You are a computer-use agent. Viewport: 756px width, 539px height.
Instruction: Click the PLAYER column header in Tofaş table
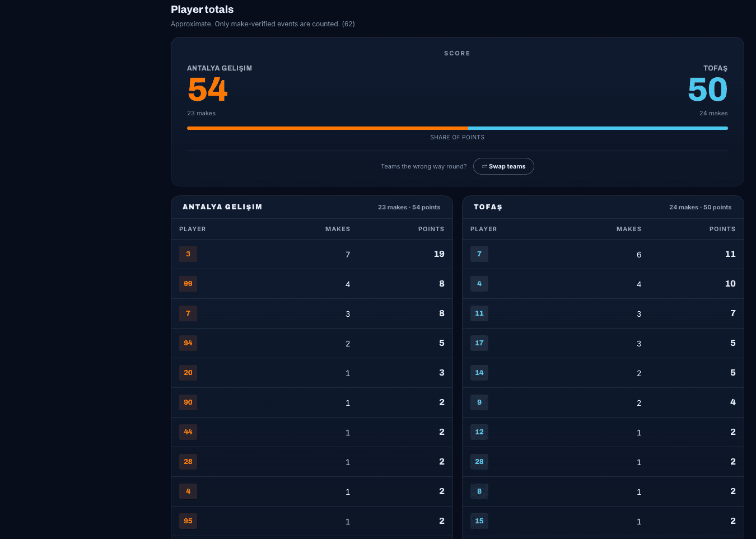484,229
